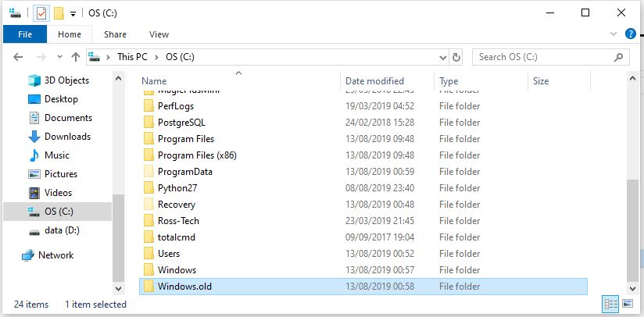The height and width of the screenshot is (317, 644).
Task: Select Videos in the navigation pane
Action: [x=50, y=193]
